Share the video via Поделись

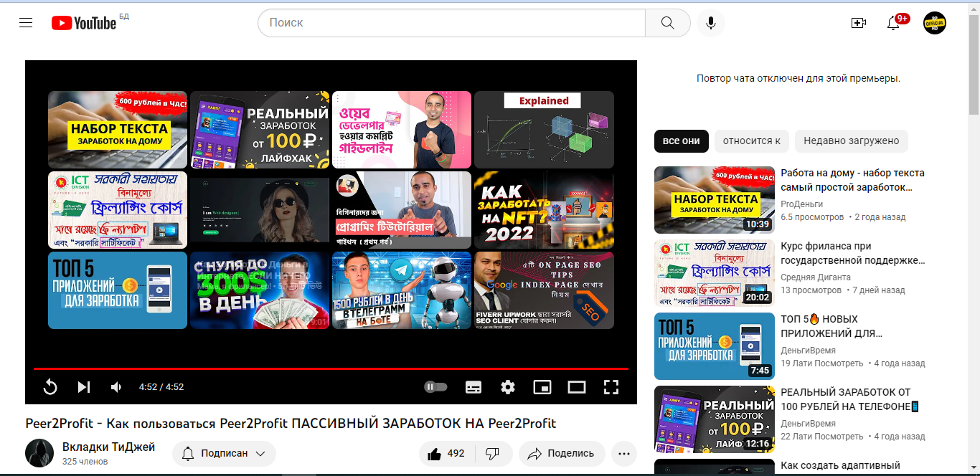[x=562, y=454]
